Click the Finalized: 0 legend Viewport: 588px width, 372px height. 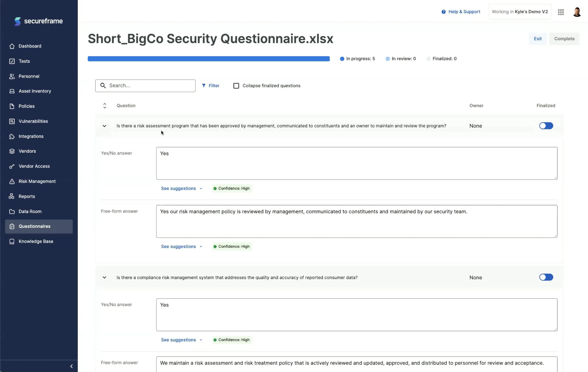coord(441,59)
